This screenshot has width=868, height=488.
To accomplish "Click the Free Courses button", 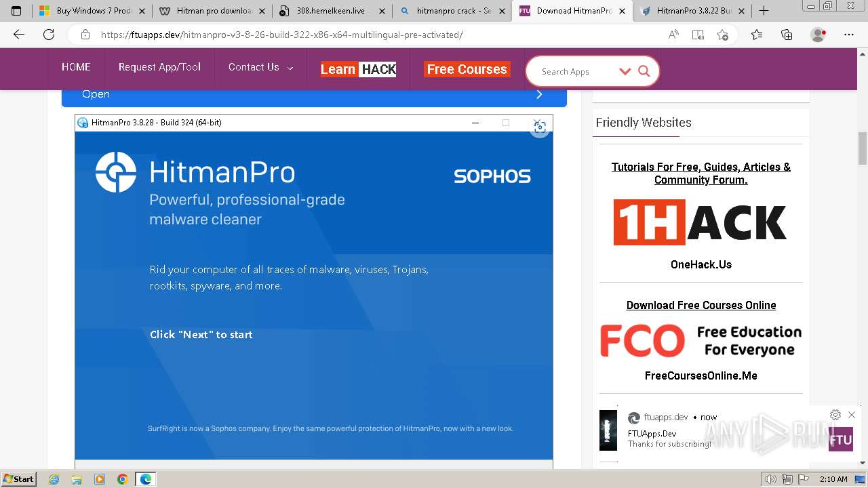I will [467, 69].
